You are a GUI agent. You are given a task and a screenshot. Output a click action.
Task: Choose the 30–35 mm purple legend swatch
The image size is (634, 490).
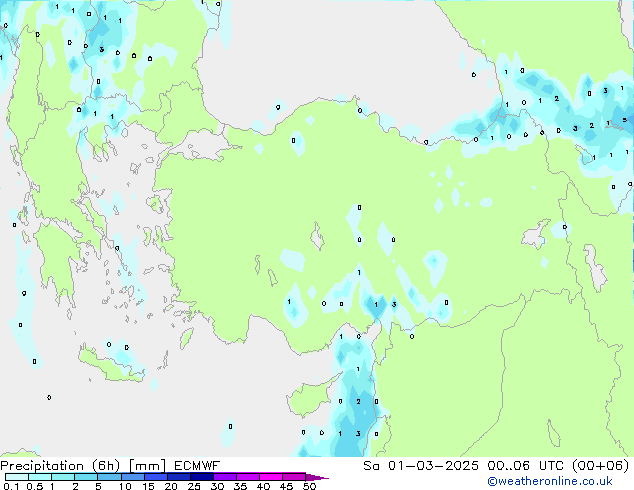pos(224,477)
